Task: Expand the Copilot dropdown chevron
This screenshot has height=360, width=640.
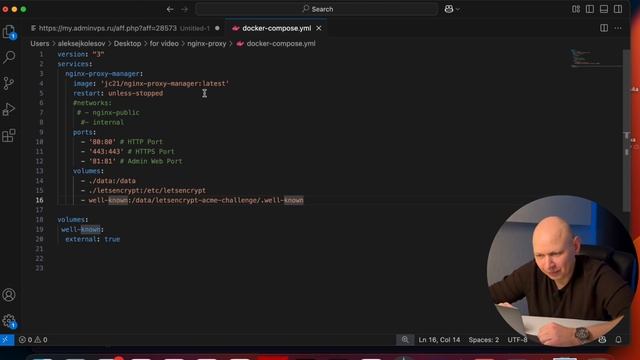Action: [458, 9]
